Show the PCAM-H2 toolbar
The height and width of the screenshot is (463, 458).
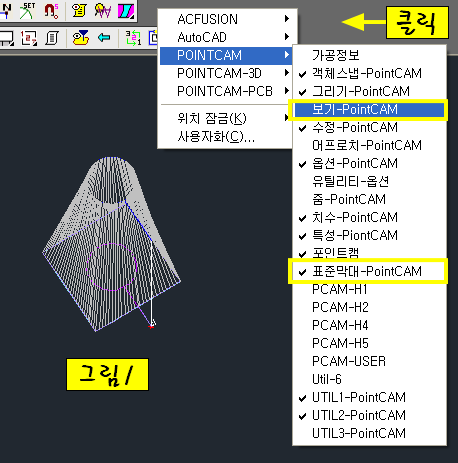(x=369, y=307)
